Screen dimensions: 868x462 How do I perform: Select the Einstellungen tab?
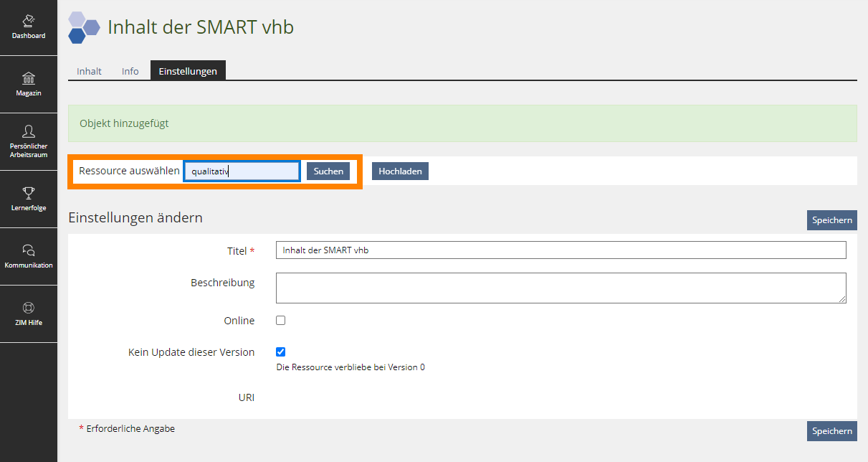tap(188, 70)
